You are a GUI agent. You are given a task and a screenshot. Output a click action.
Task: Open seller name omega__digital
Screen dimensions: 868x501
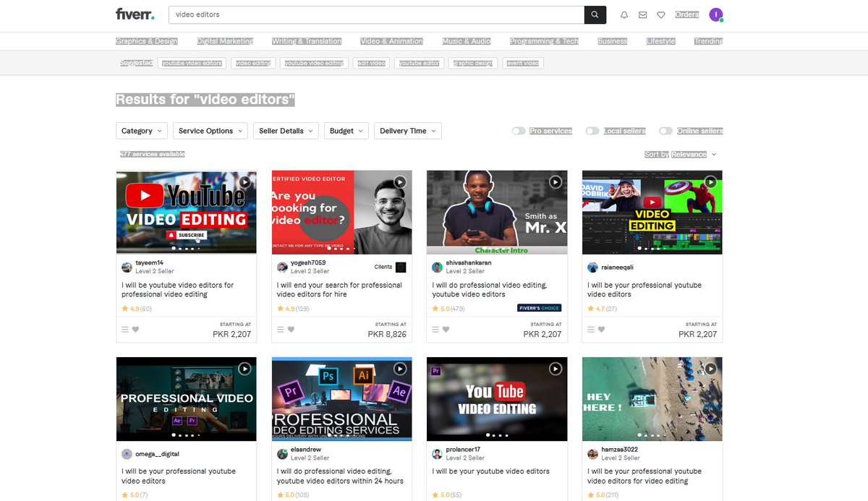(x=158, y=454)
